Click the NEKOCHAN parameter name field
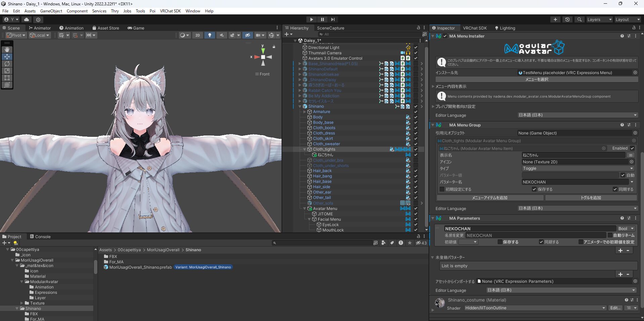The width and height of the screenshot is (644, 321). pyautogui.click(x=530, y=228)
